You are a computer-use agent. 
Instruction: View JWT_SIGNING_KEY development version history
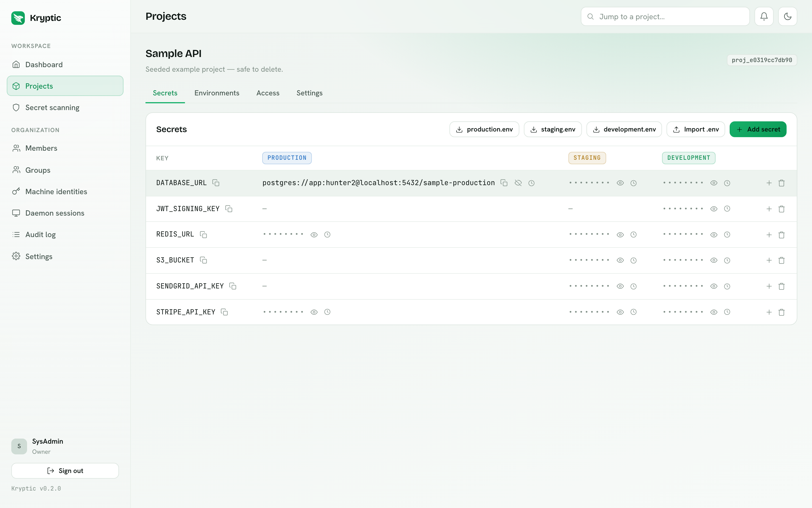[727, 209]
